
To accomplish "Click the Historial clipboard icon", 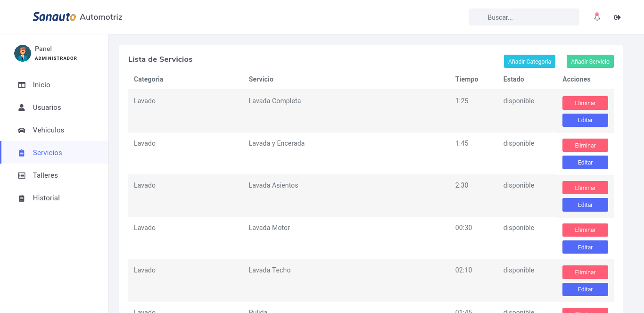I will pos(22,198).
